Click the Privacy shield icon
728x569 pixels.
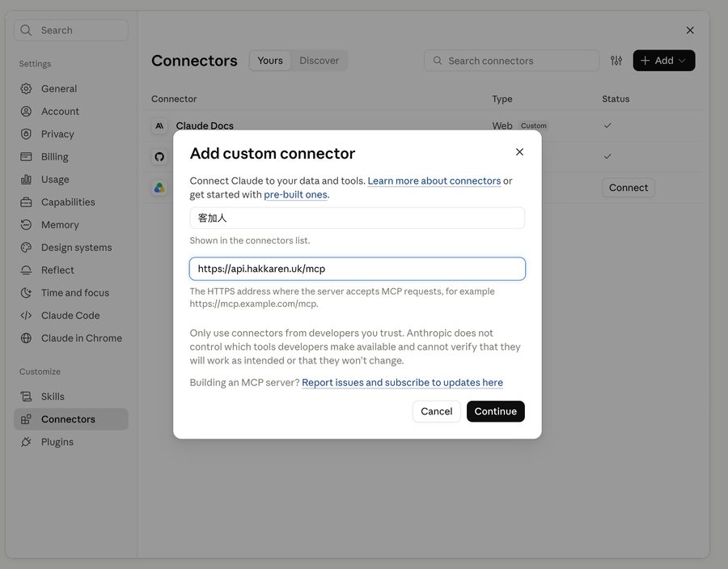pyautogui.click(x=27, y=134)
